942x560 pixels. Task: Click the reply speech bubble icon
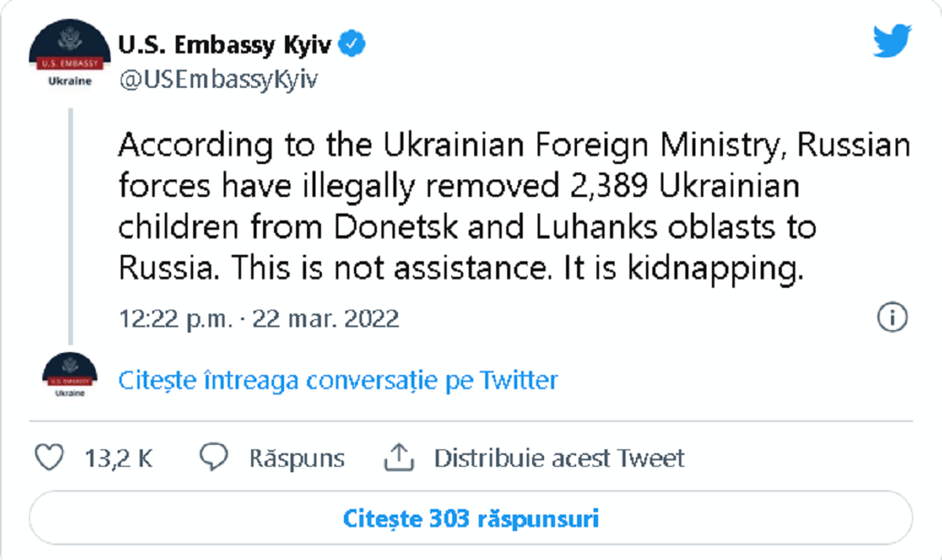214,457
